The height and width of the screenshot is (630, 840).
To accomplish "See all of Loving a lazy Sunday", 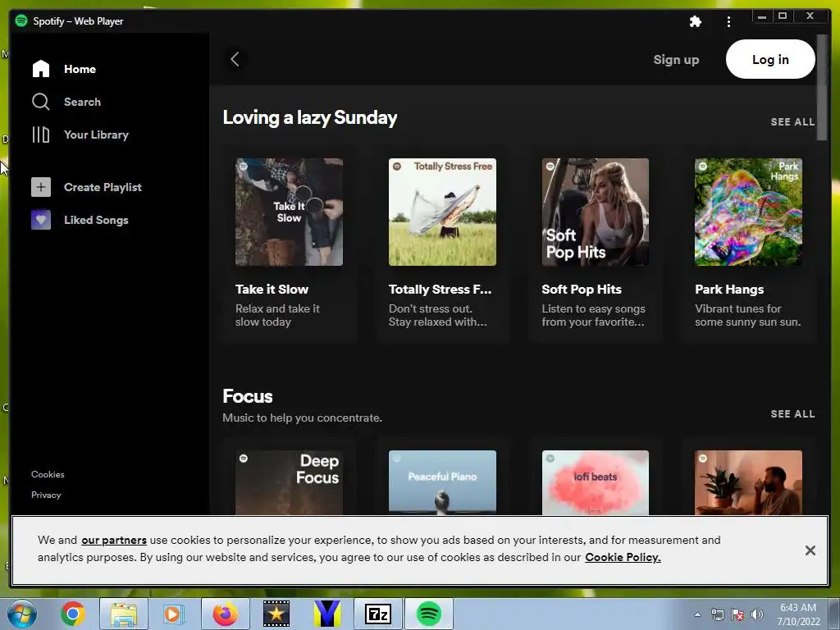I will pos(792,122).
